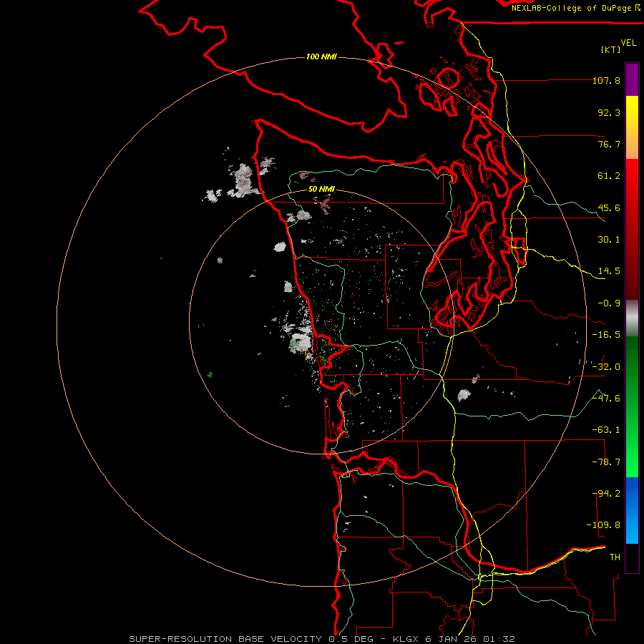Click the 100 NMI range ring label
Viewport: 644px width, 644px height.
(x=321, y=57)
